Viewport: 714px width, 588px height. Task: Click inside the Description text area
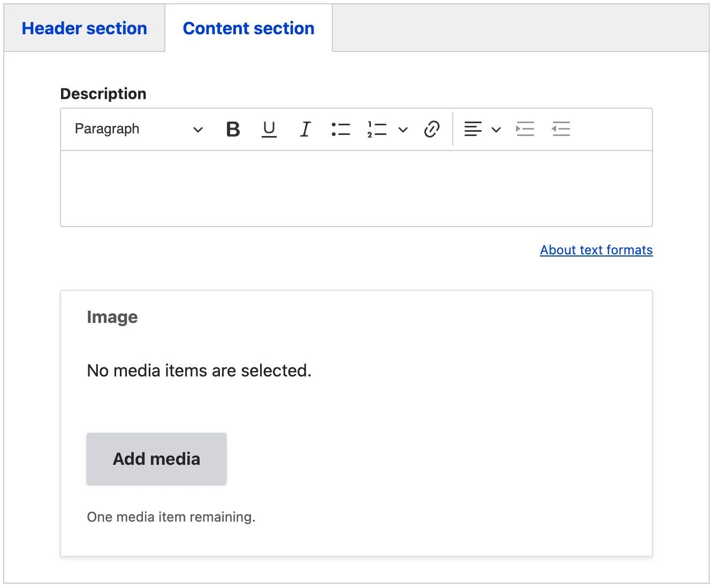coord(356,189)
